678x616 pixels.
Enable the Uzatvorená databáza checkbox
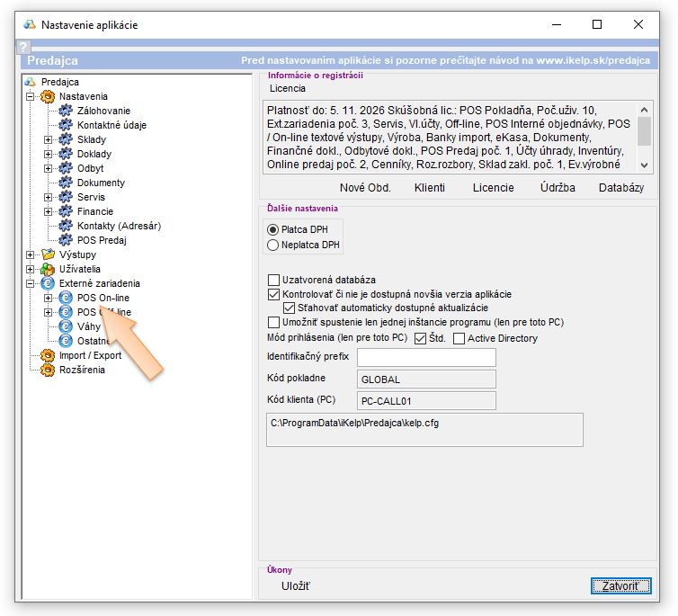[x=274, y=281]
